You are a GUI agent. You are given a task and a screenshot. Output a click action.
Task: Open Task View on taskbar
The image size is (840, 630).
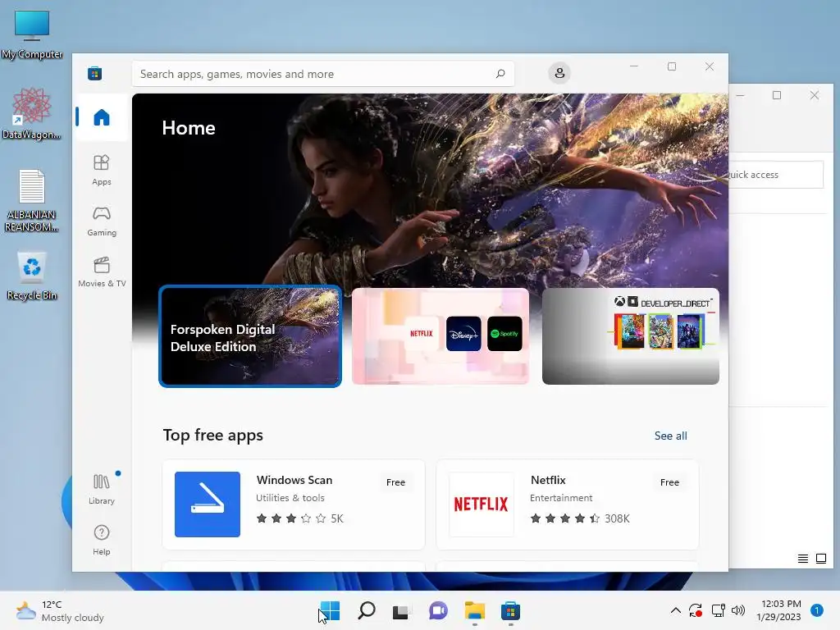point(400,611)
